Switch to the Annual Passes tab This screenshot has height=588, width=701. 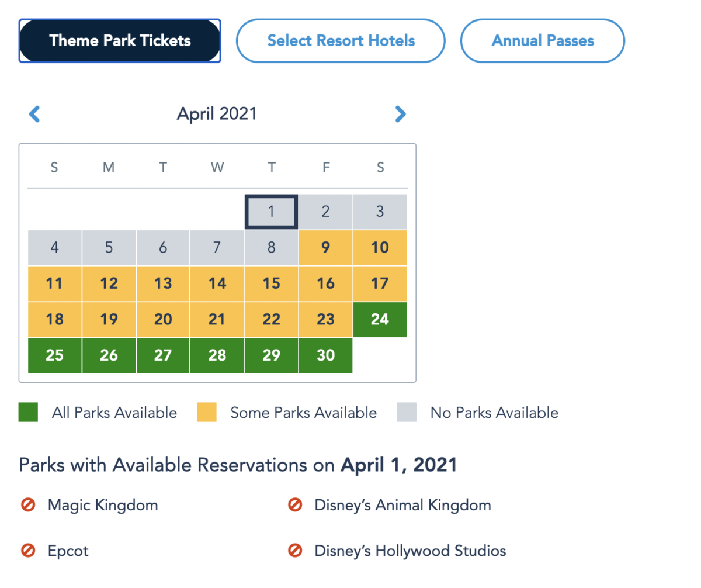tap(542, 41)
